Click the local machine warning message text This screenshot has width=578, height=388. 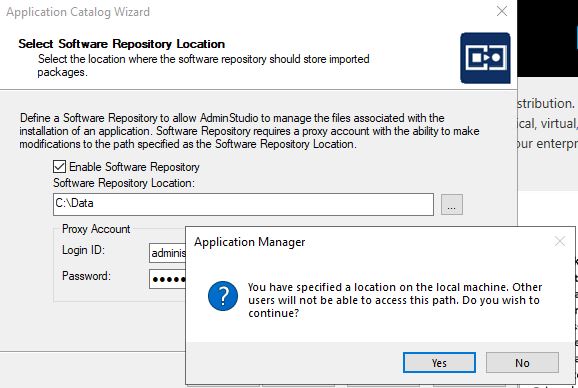[395, 300]
